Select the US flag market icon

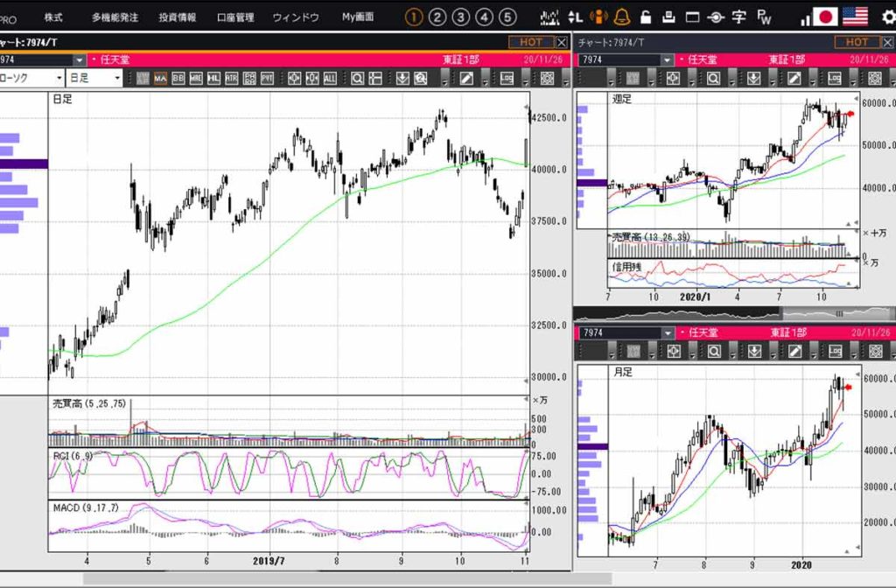pos(855,17)
